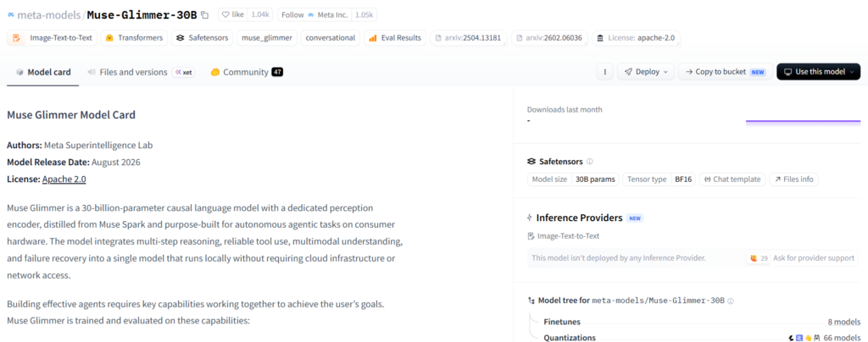Expand the Deploy dropdown

[x=645, y=72]
